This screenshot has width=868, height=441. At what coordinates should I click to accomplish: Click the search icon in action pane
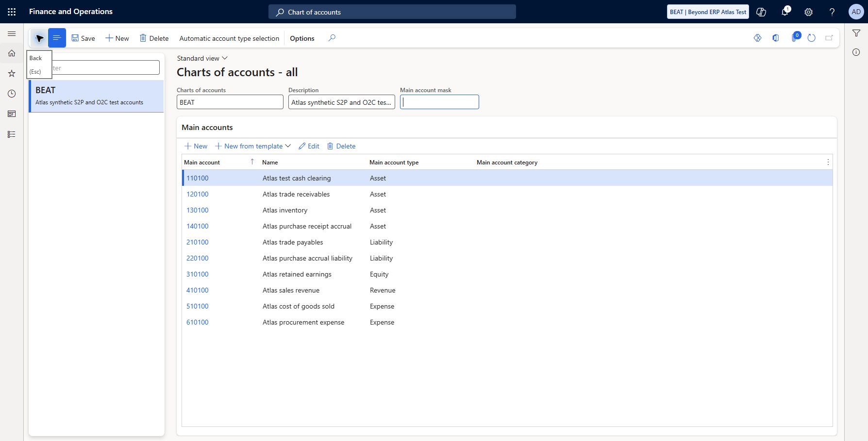tap(332, 38)
